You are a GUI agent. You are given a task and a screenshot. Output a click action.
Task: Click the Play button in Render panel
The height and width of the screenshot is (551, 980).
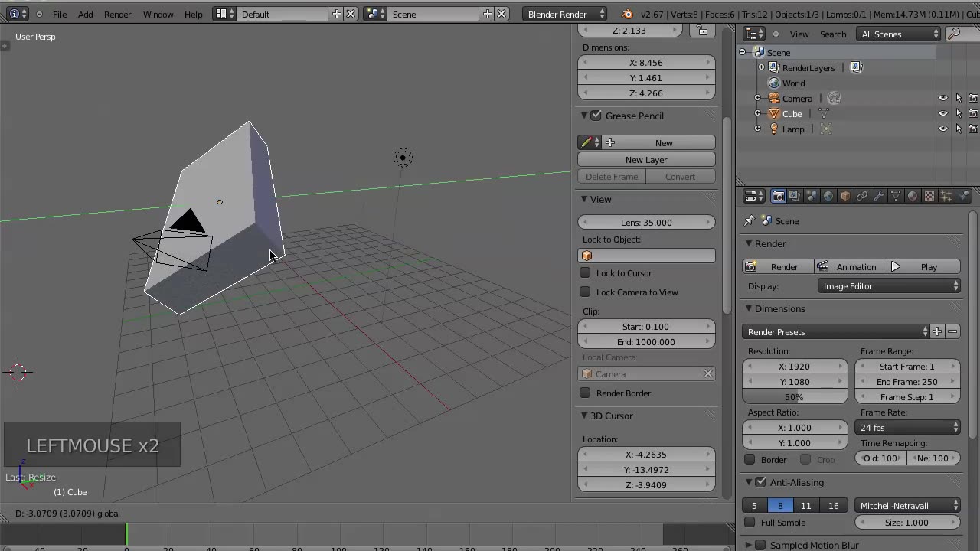click(923, 266)
